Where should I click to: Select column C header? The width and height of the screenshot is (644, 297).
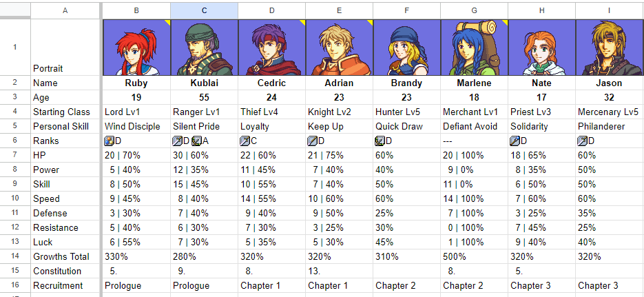point(204,10)
